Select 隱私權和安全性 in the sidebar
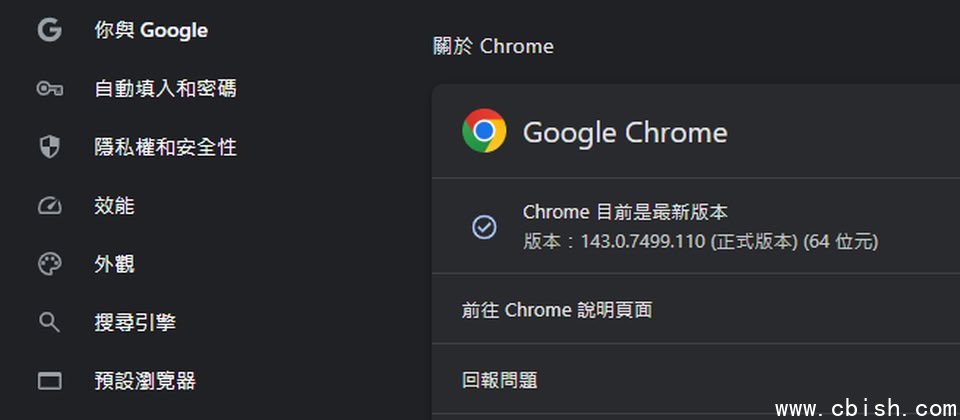The image size is (960, 420). point(165,148)
